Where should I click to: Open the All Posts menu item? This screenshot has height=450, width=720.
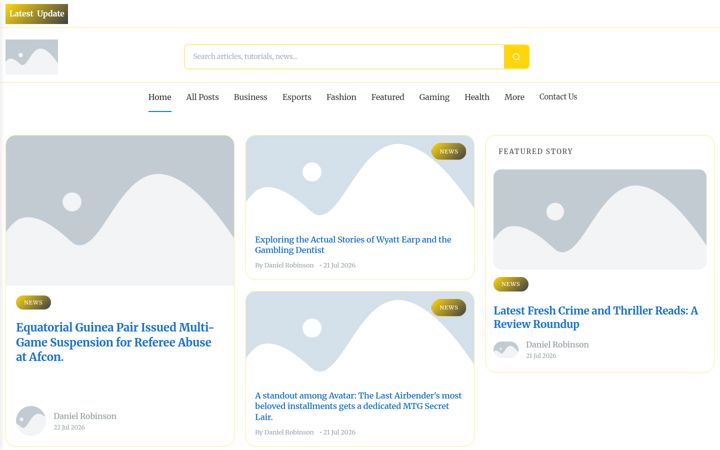point(202,97)
